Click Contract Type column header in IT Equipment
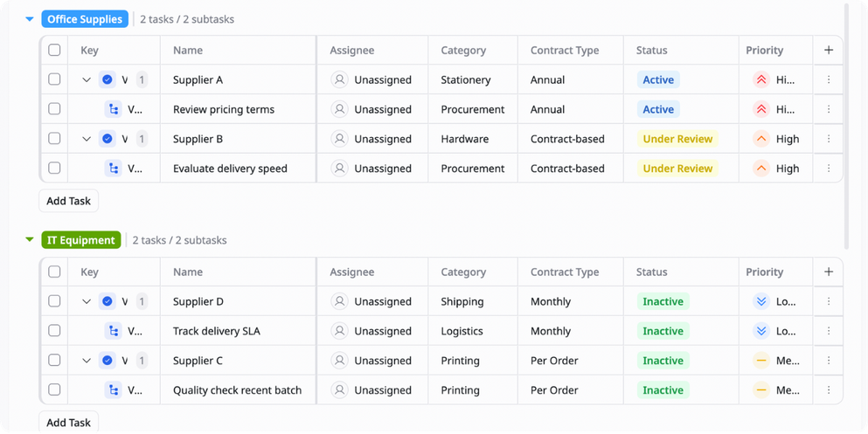Screen dimensions: 868x434 565,272
